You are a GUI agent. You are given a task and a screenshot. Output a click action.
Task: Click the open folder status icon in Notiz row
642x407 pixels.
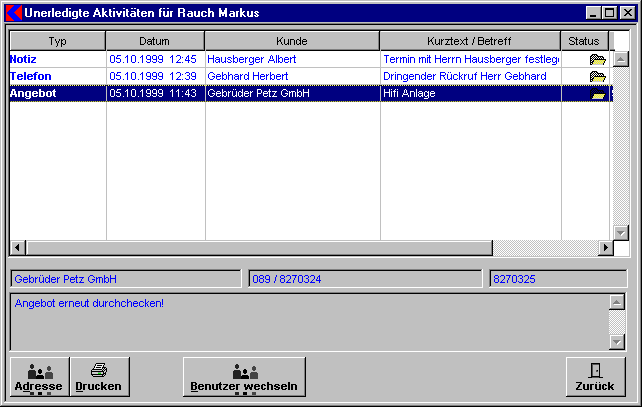tap(598, 60)
